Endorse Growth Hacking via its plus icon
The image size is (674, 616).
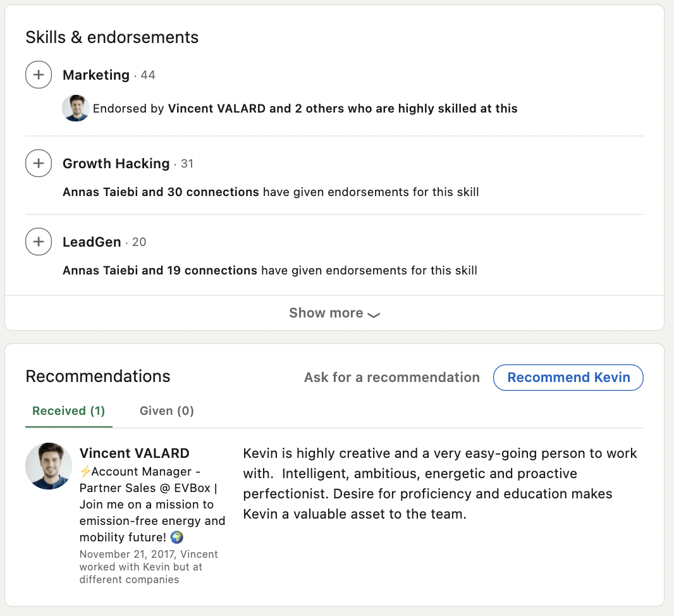click(x=39, y=163)
